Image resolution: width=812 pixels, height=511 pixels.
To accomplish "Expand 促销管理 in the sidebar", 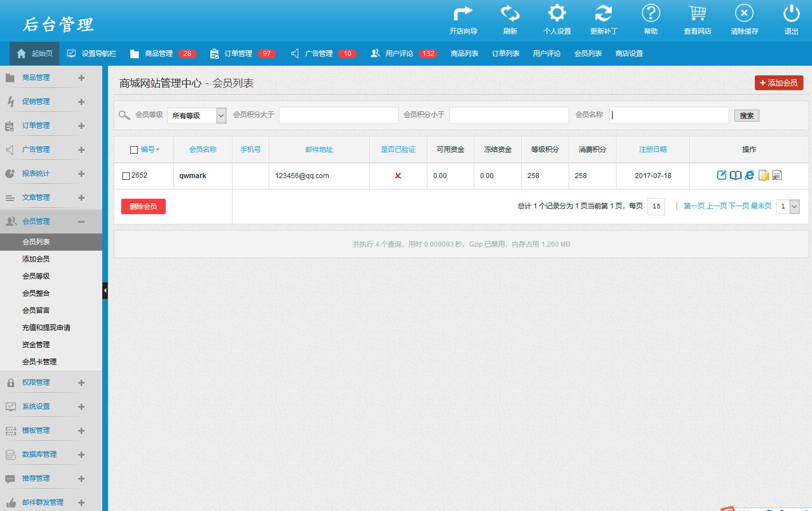I will tap(81, 102).
